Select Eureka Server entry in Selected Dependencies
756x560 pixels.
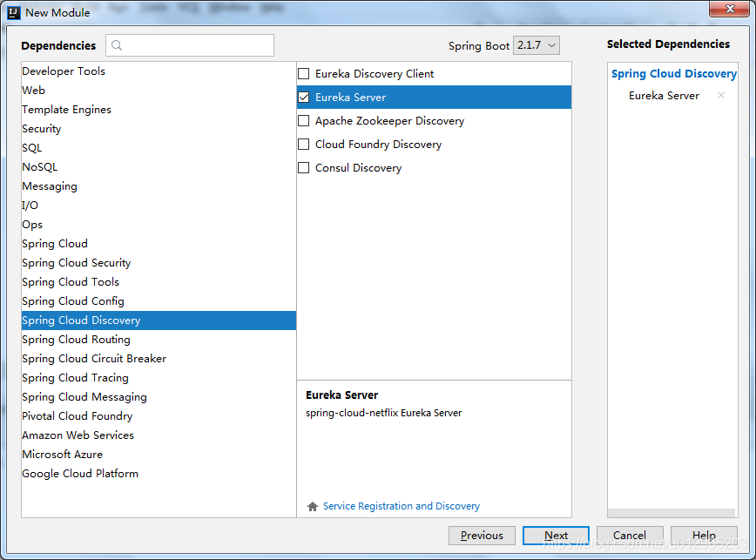pos(664,96)
